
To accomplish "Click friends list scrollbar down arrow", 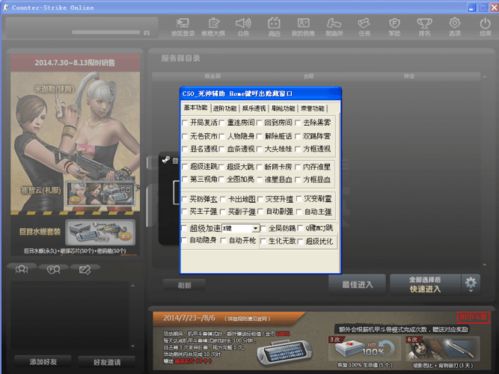I will pyautogui.click(x=133, y=347).
